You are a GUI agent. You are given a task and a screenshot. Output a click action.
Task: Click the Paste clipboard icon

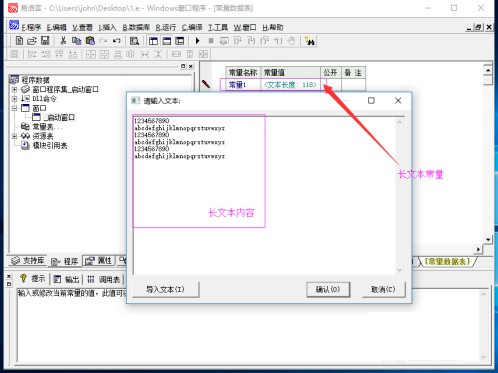[x=90, y=41]
